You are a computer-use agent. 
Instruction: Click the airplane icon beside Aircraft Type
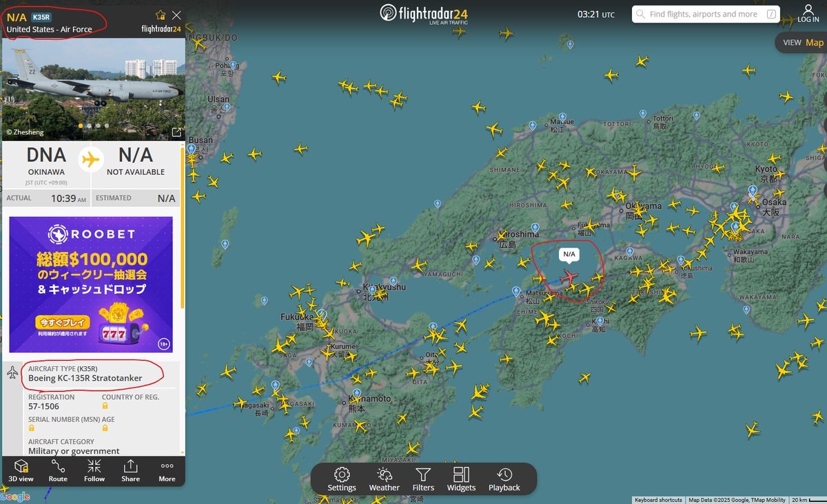tap(12, 372)
